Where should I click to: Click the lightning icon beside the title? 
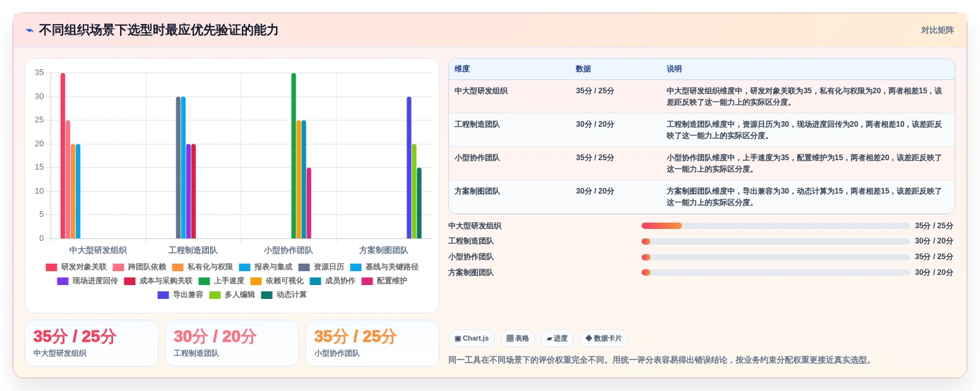30,30
